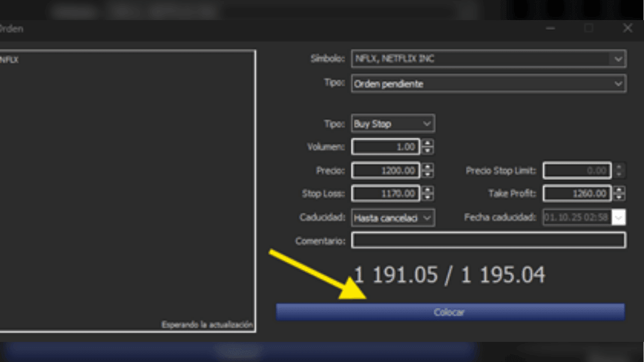Close the Orden dialog window
The height and width of the screenshot is (362, 644).
627,29
